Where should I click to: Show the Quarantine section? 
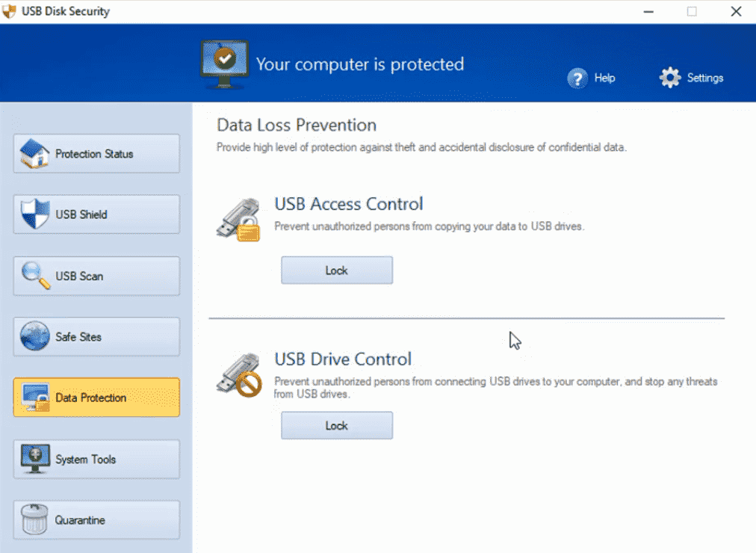point(96,519)
